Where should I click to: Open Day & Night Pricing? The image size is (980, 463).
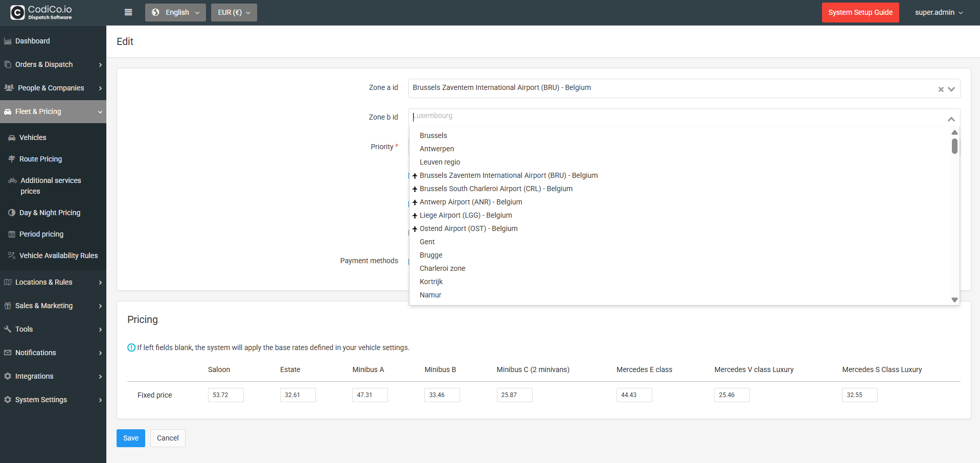click(x=50, y=213)
